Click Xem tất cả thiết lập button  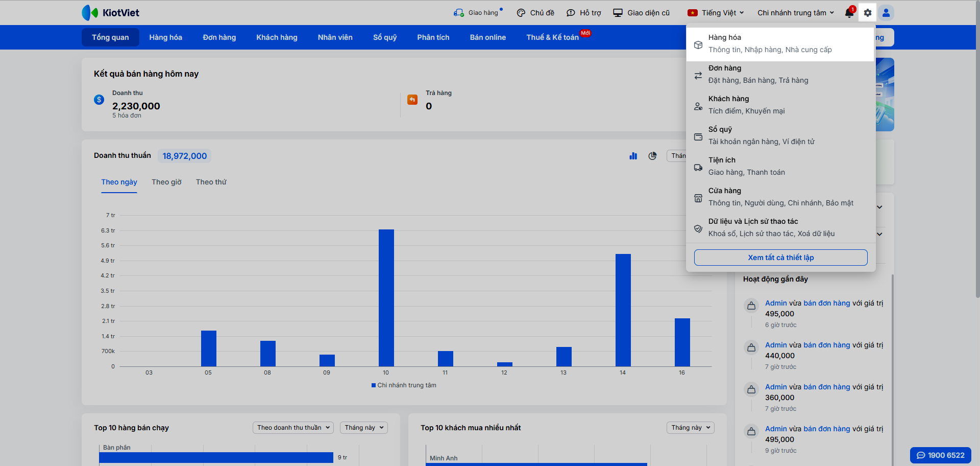click(x=781, y=258)
